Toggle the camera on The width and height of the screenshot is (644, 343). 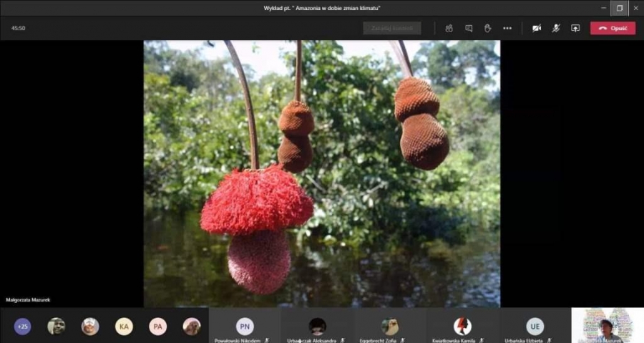[x=536, y=29]
